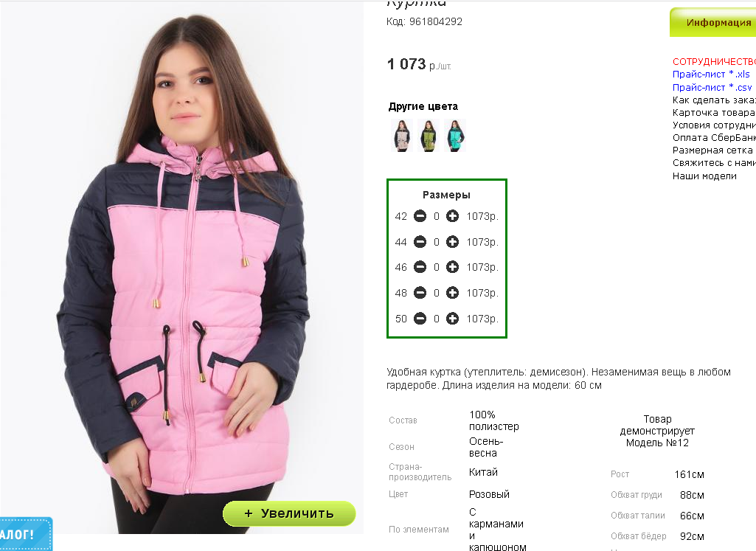Decrease quantity for size 42
756x551 pixels.
click(420, 216)
